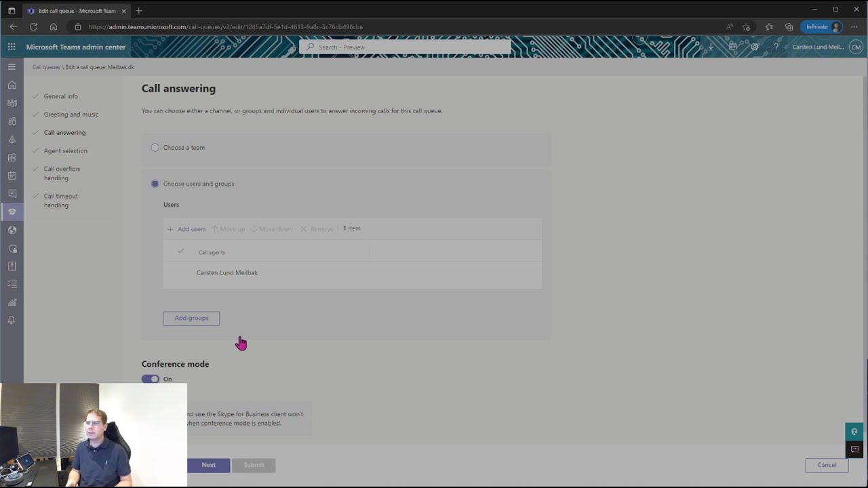Click the Remove command
This screenshot has width=868, height=488.
click(x=317, y=229)
